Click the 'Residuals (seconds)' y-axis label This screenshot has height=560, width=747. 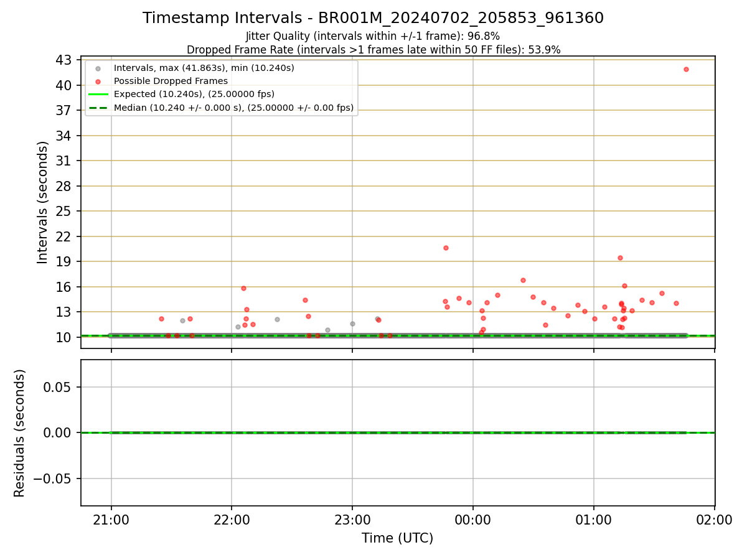[19, 433]
